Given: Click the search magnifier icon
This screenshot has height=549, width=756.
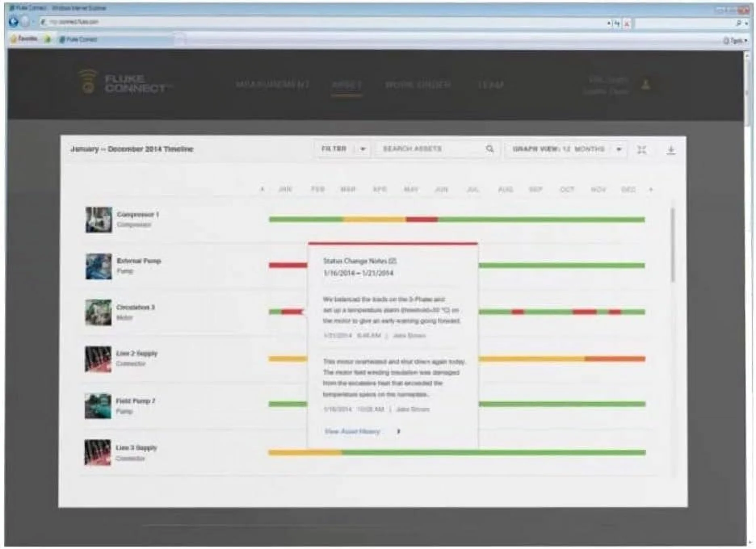Looking at the screenshot, I should 489,149.
